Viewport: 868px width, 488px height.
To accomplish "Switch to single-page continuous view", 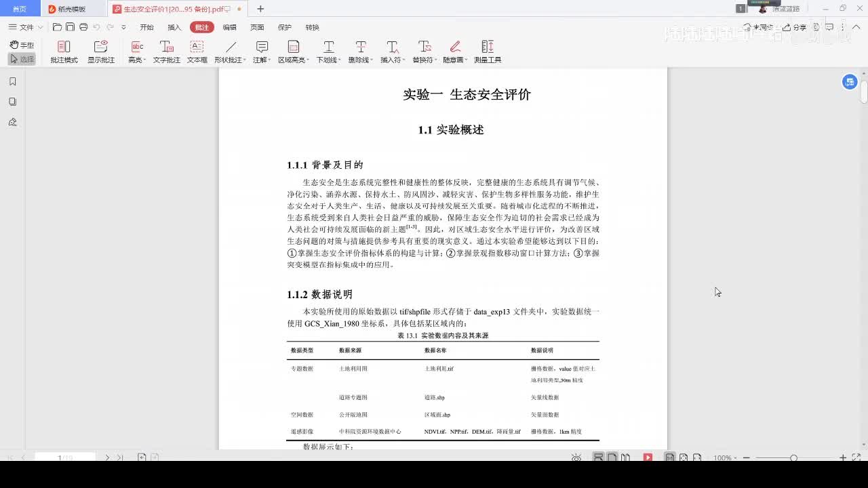I will [x=599, y=458].
